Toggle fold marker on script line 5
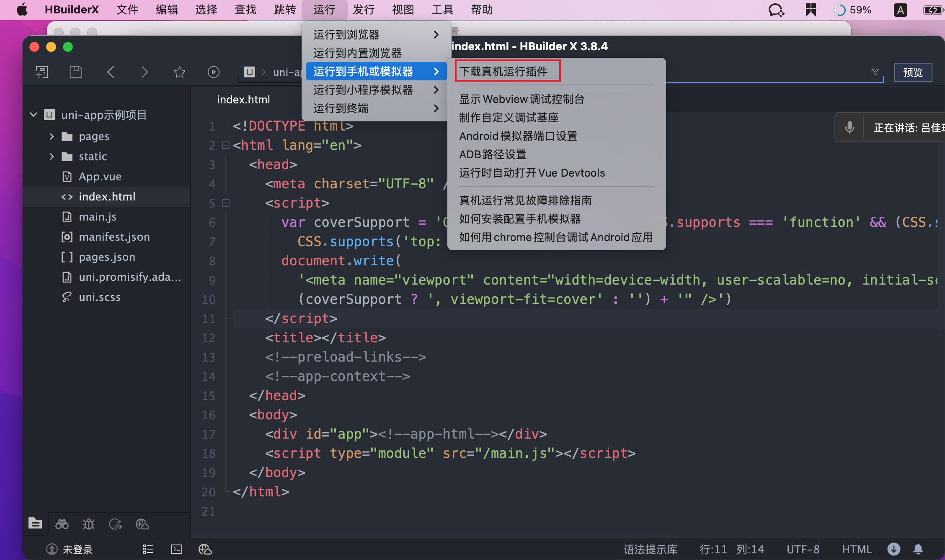This screenshot has width=945, height=560. [x=226, y=203]
